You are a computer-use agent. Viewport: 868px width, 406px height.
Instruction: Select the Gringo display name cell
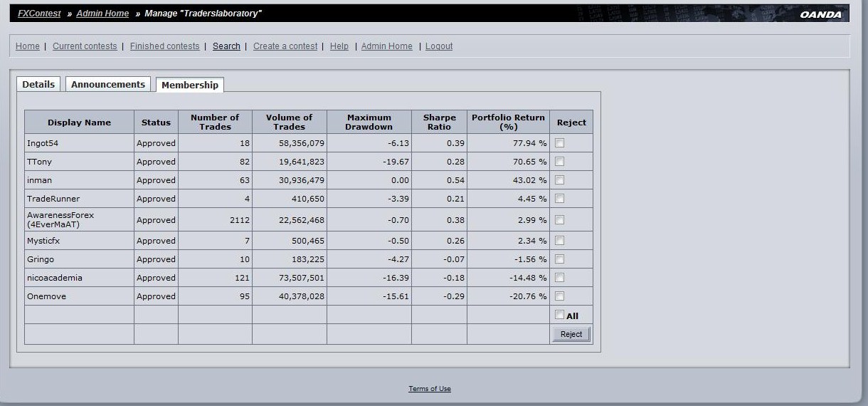click(79, 259)
